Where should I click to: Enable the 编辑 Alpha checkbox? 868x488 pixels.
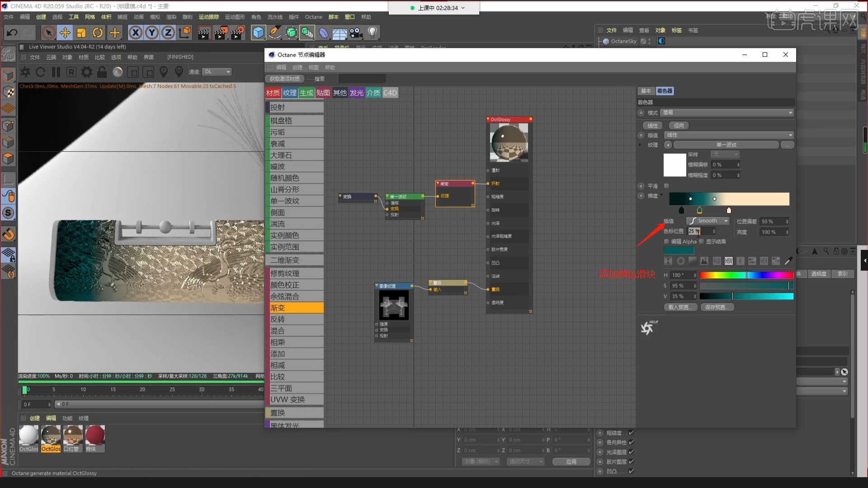(666, 241)
